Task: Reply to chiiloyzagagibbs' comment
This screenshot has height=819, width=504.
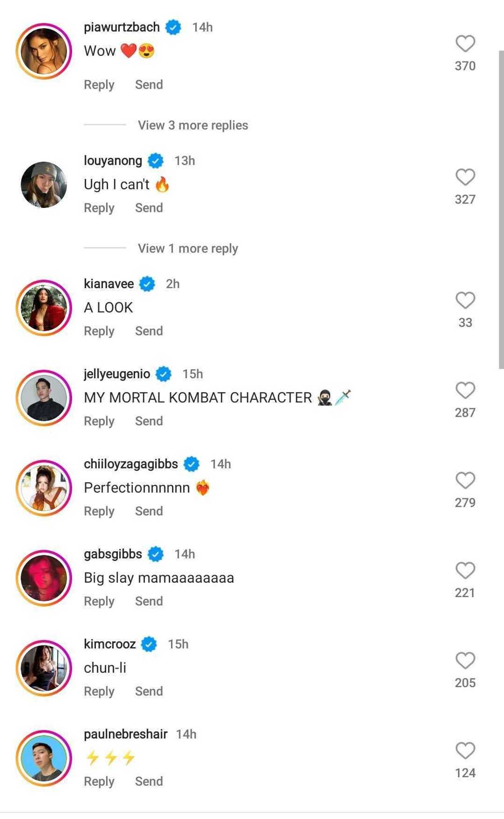Action: (99, 511)
